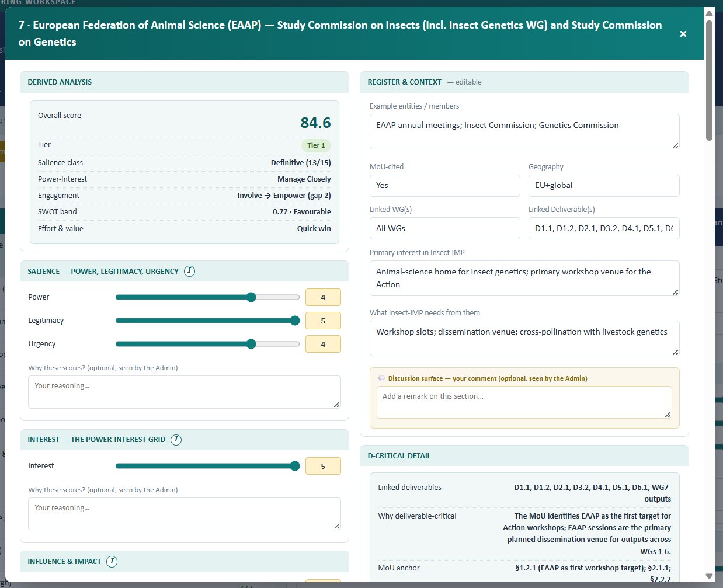The width and height of the screenshot is (723, 588).
Task: Open the Salience section info icon
Action: click(x=189, y=271)
